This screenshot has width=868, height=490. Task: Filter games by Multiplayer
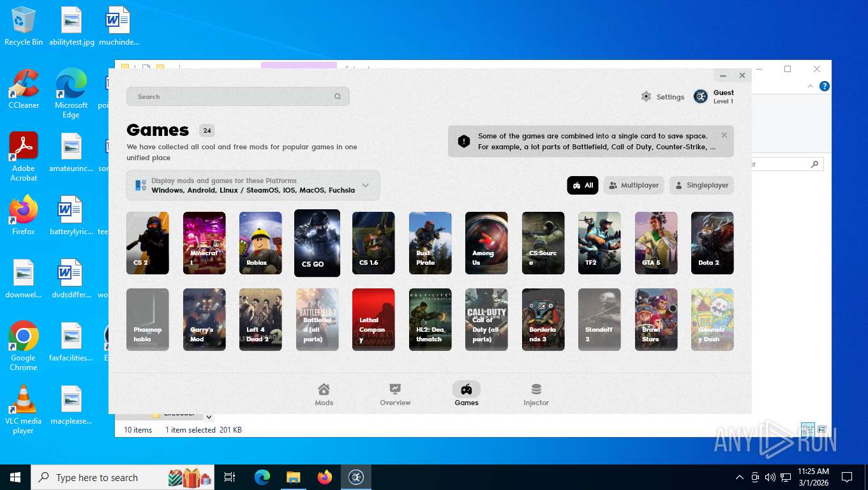[634, 185]
